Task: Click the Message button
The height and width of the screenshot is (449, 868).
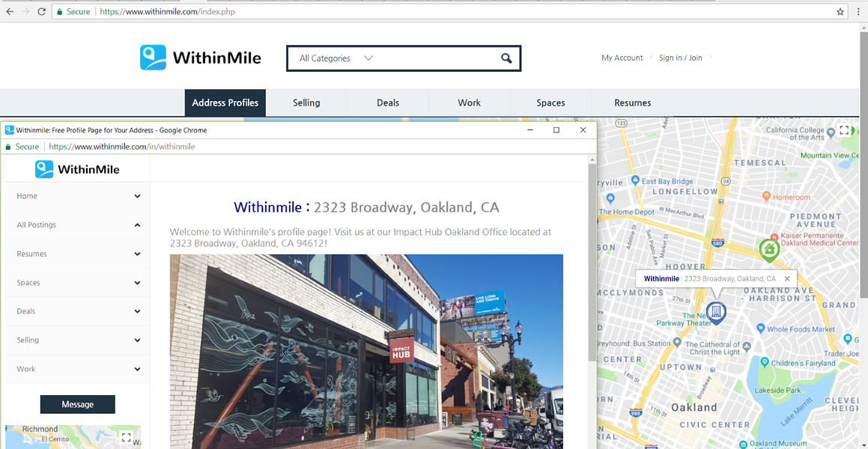Action: click(x=77, y=404)
